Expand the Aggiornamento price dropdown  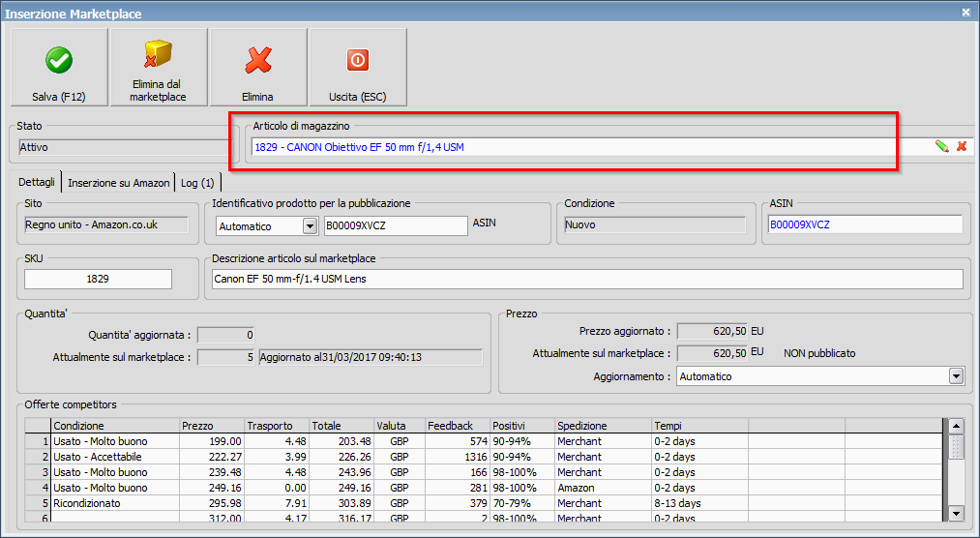click(x=956, y=375)
